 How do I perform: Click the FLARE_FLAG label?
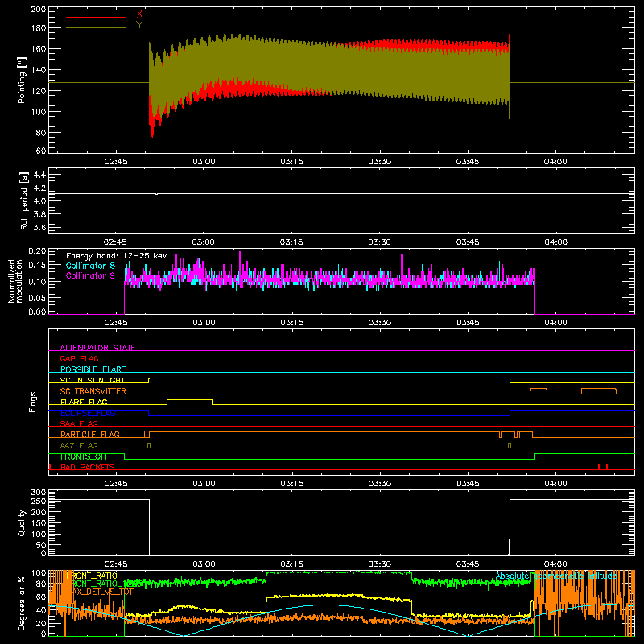84,402
